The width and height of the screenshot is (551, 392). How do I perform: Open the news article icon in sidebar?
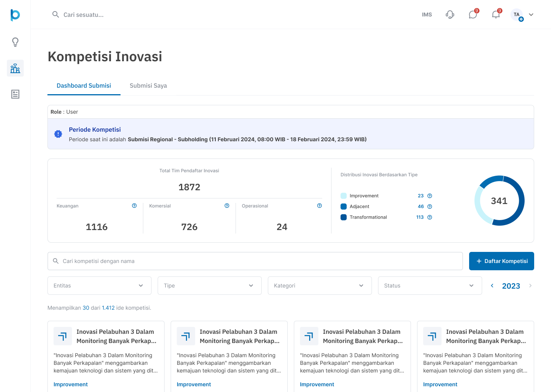15,94
